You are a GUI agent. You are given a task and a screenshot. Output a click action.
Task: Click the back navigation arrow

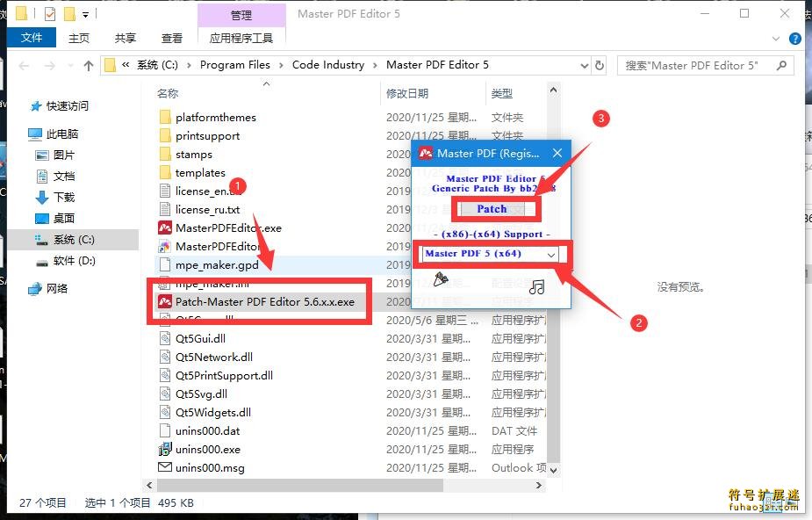[x=24, y=65]
